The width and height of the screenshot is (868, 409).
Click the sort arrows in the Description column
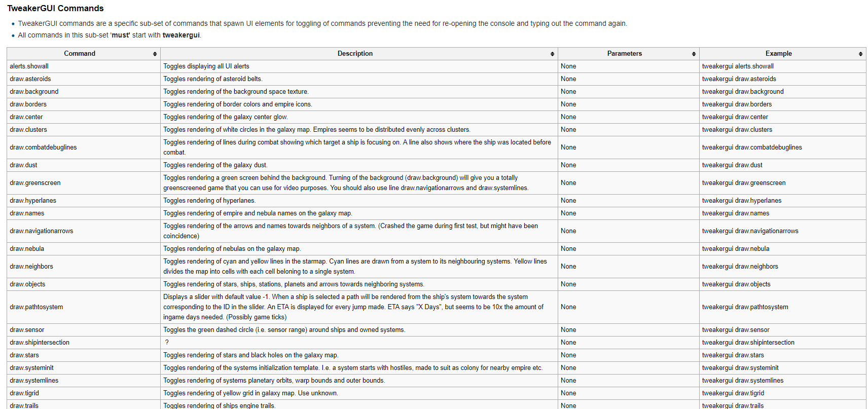[x=552, y=54]
